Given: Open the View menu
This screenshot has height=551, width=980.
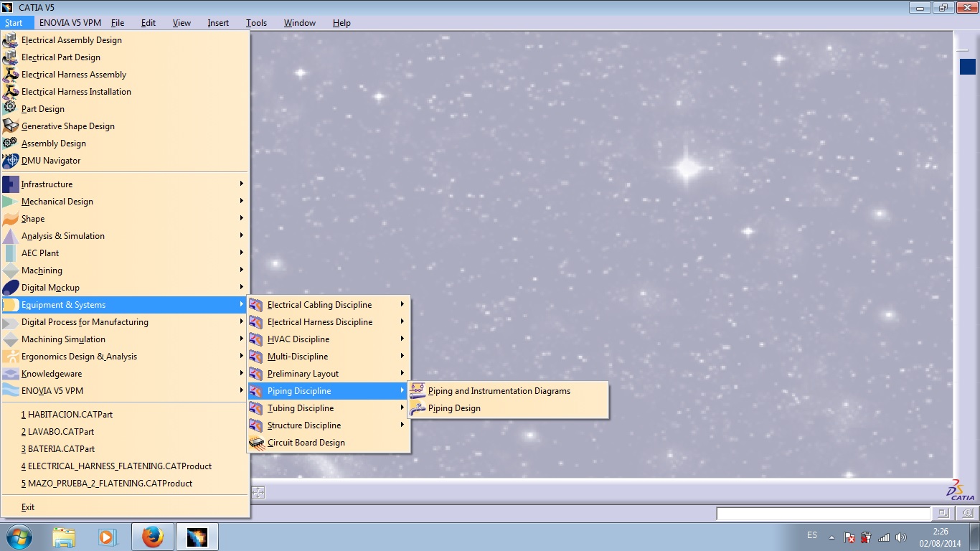Looking at the screenshot, I should (x=182, y=23).
